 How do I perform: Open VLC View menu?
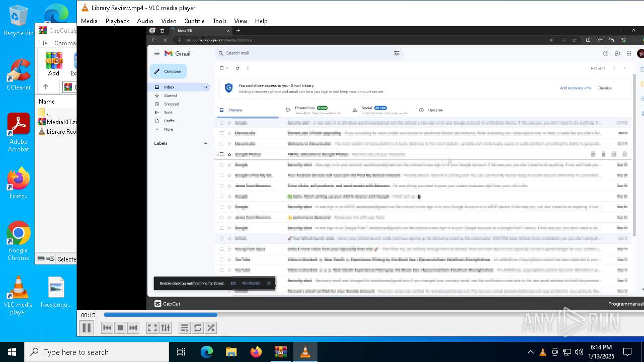[x=240, y=21]
